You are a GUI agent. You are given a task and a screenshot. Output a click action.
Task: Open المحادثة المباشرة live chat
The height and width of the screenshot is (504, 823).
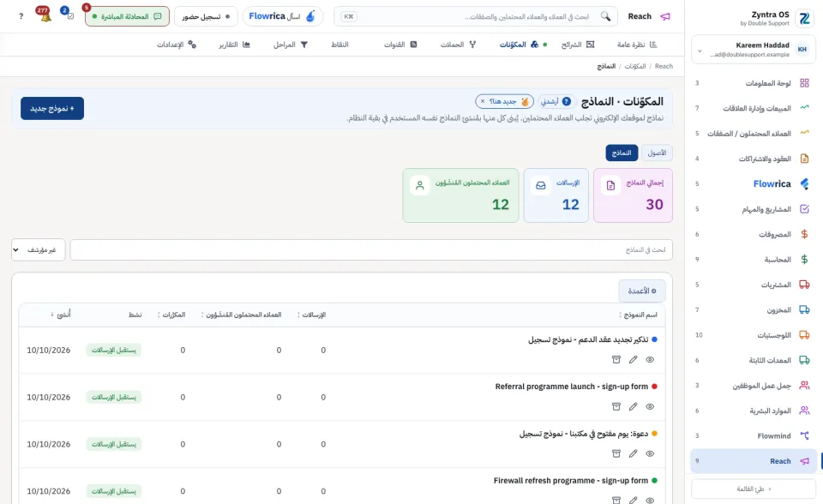127,16
